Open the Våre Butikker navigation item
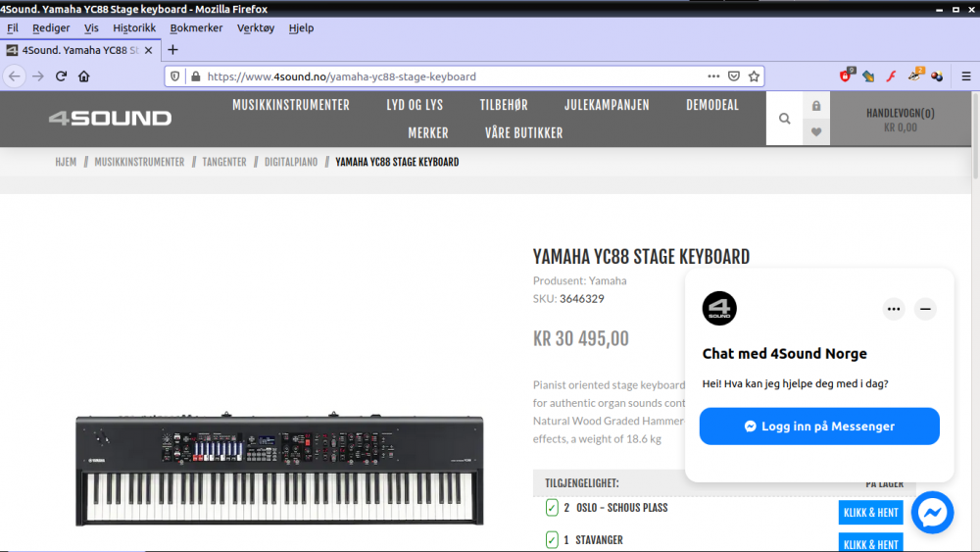The height and width of the screenshot is (552, 980). point(523,133)
